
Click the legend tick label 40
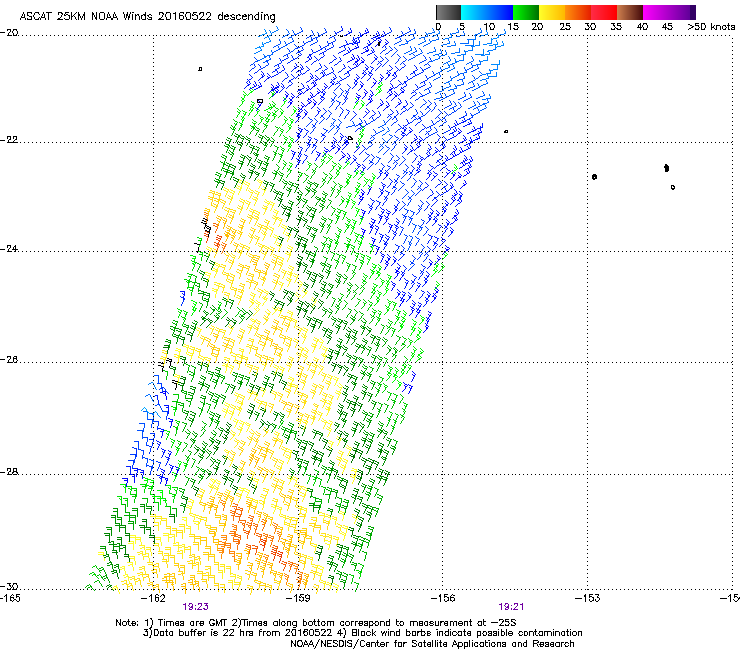642,27
